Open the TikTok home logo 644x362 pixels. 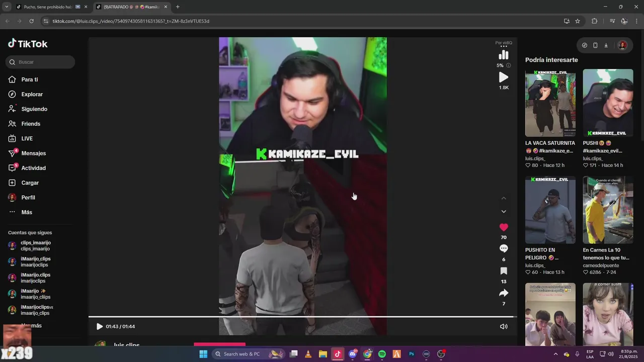click(x=28, y=44)
